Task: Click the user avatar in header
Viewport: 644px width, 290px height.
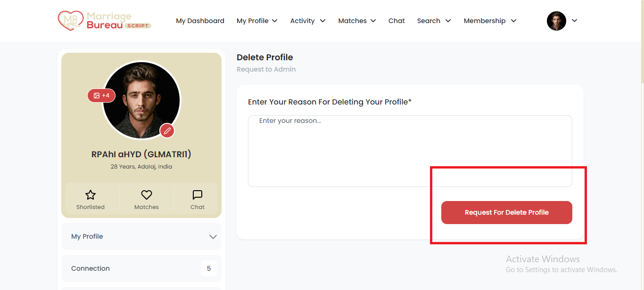Action: tap(556, 21)
